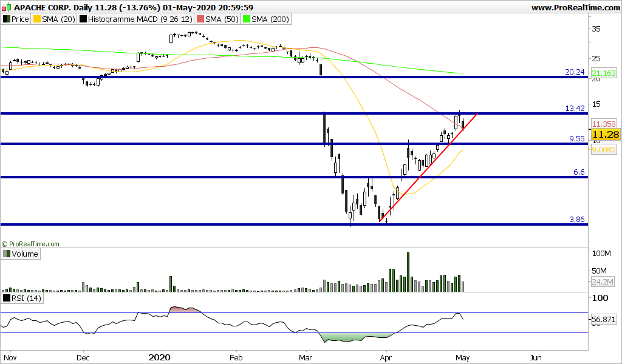622x364 pixels.
Task: Open the Histogramme MACD (9 26 12) legend
Action: [136, 19]
